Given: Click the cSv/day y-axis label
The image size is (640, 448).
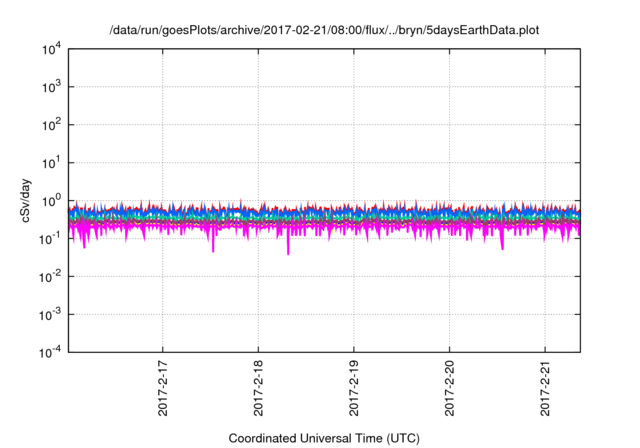Looking at the screenshot, I should point(26,200).
